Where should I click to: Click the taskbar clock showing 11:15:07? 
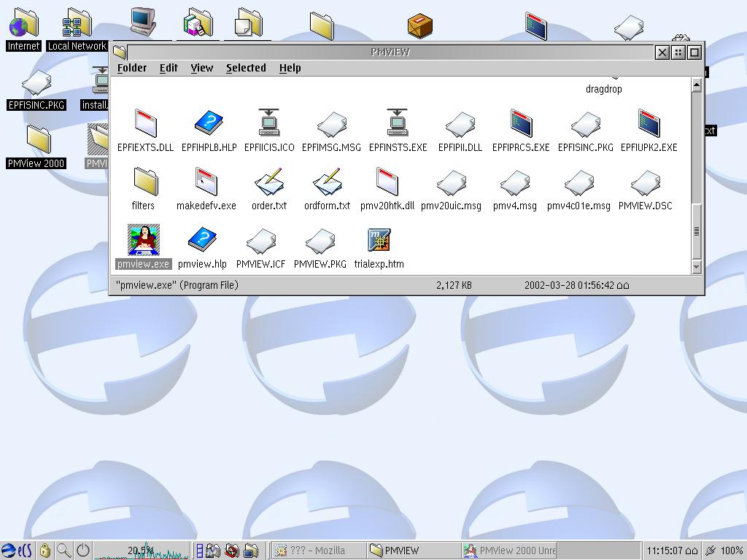click(672, 551)
